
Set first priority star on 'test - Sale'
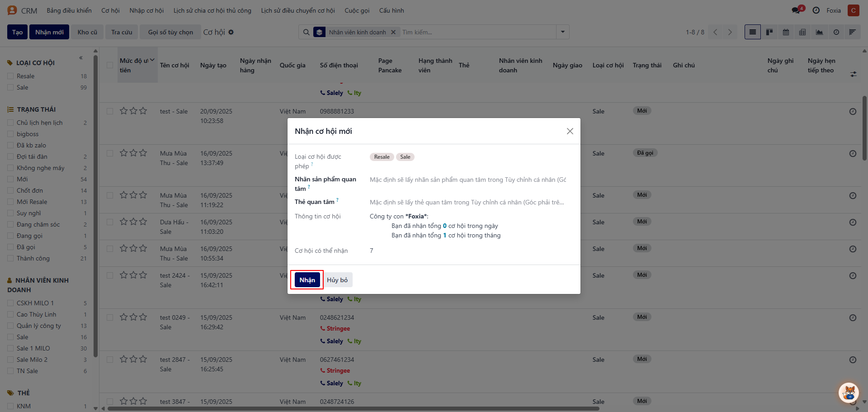pos(123,111)
